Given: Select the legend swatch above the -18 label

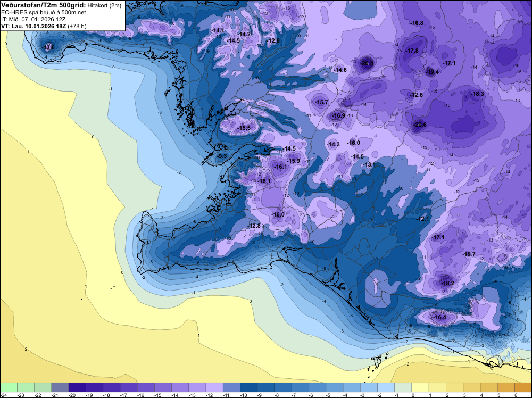Looking at the screenshot, I should tap(112, 387).
